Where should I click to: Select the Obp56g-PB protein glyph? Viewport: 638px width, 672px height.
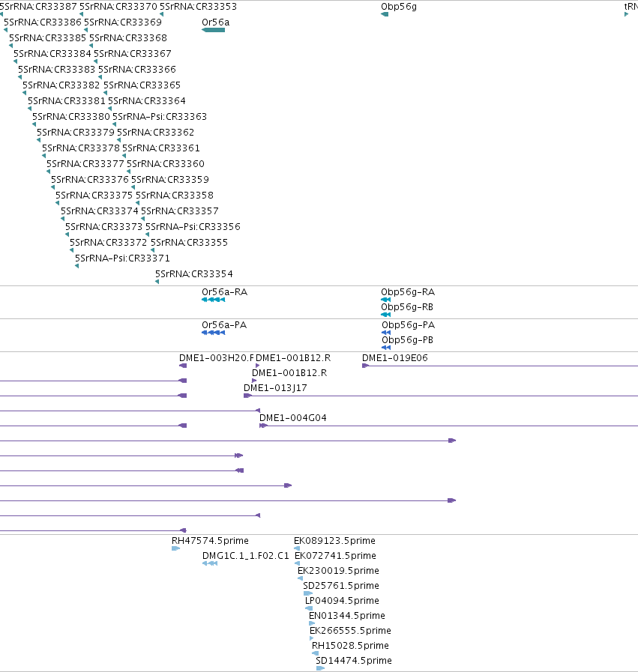[x=386, y=348]
